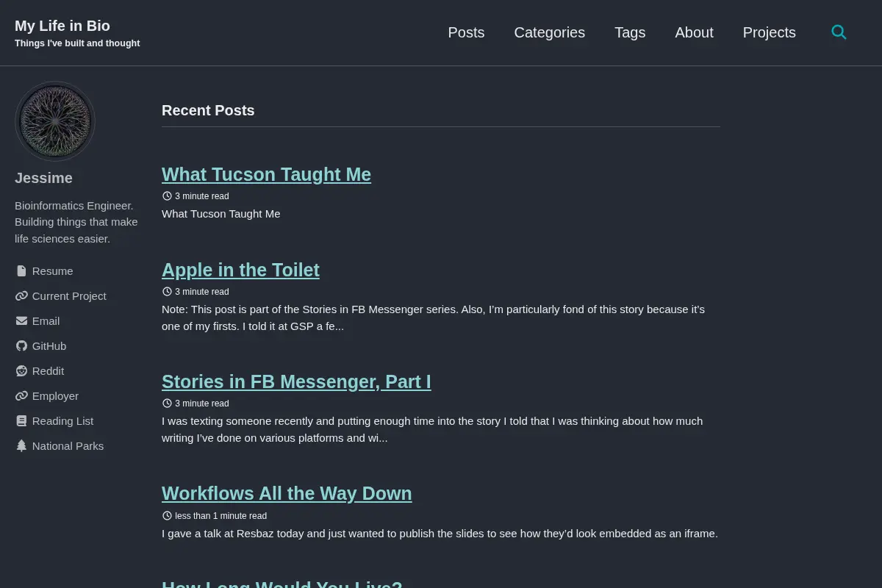This screenshot has width=882, height=588.
Task: Click the Email envelope icon
Action: (21, 321)
